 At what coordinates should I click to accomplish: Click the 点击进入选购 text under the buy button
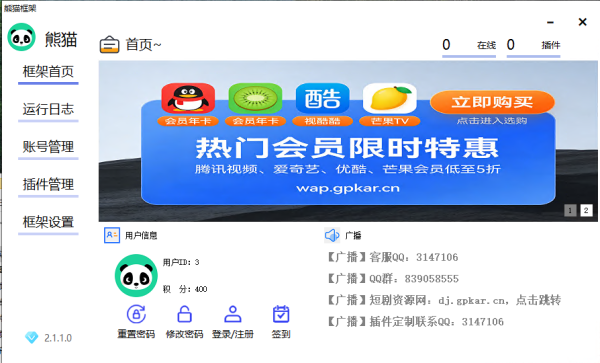pos(492,121)
